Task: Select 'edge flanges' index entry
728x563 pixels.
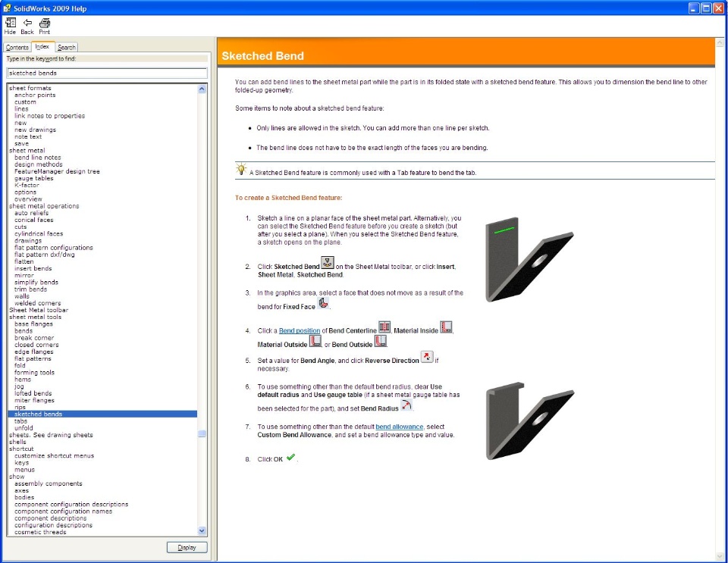Action: pyautogui.click(x=34, y=352)
